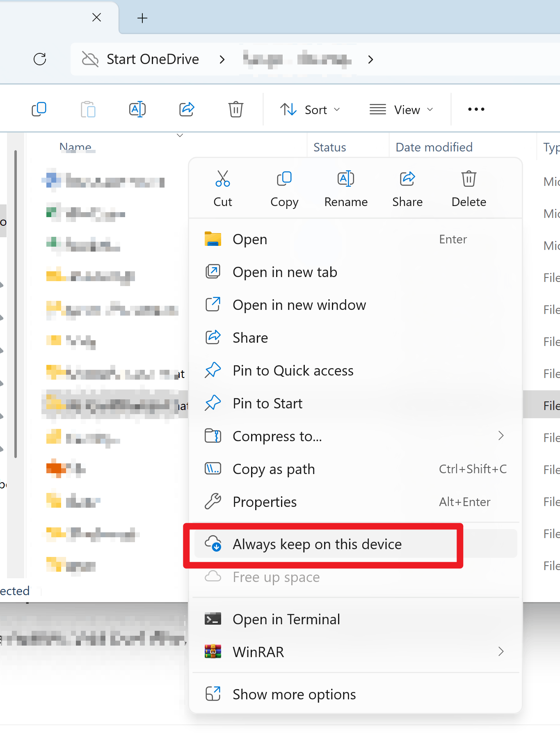Screen dimensions: 560x740
Task: Select Always keep on this device
Action: tap(355, 544)
